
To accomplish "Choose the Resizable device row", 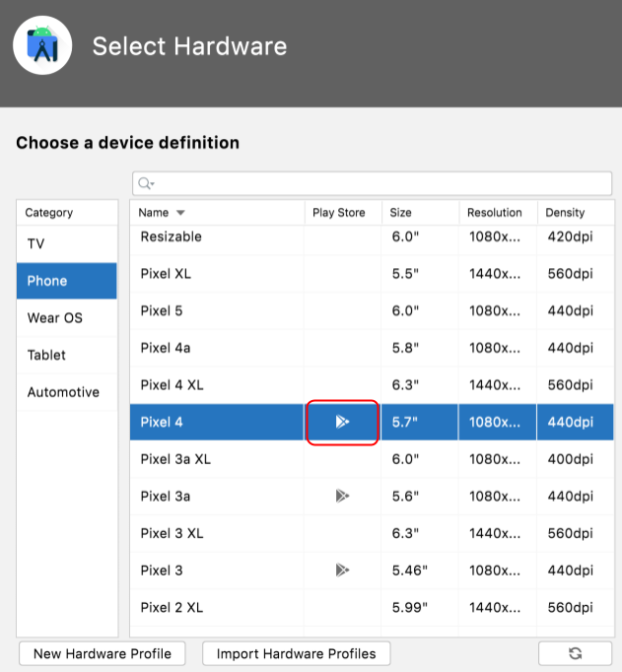I will (x=217, y=236).
